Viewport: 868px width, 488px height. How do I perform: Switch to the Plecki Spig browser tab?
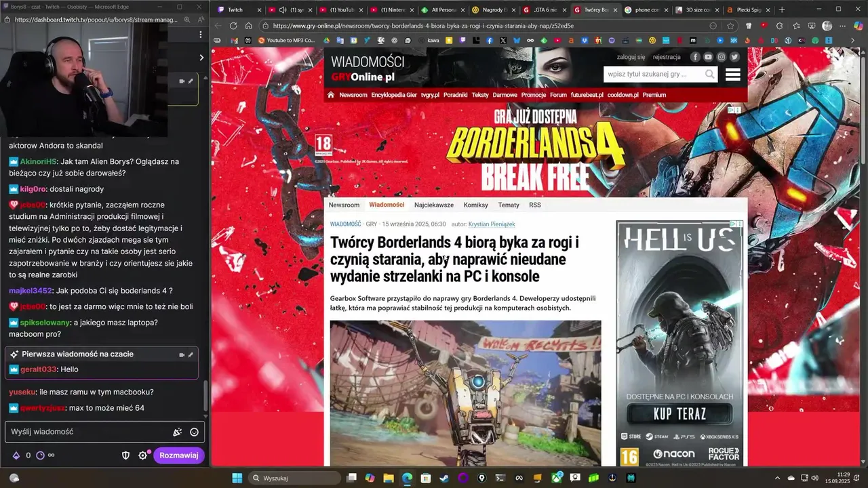click(x=747, y=10)
